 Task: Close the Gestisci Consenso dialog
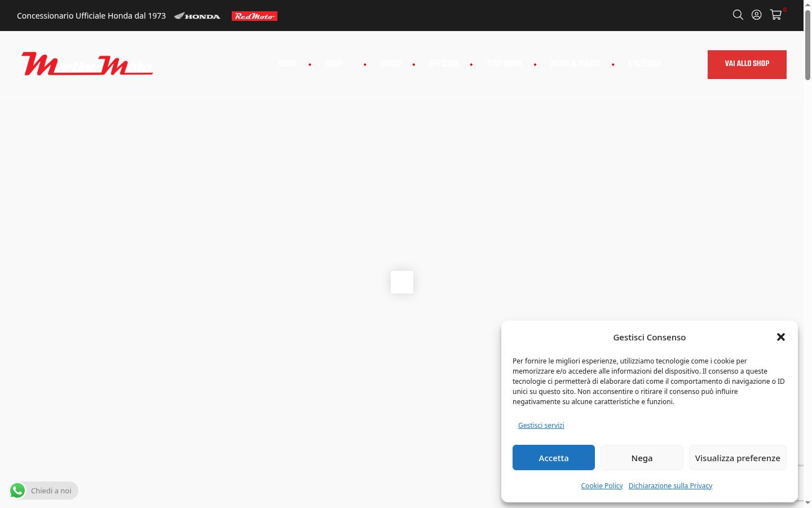coord(781,337)
